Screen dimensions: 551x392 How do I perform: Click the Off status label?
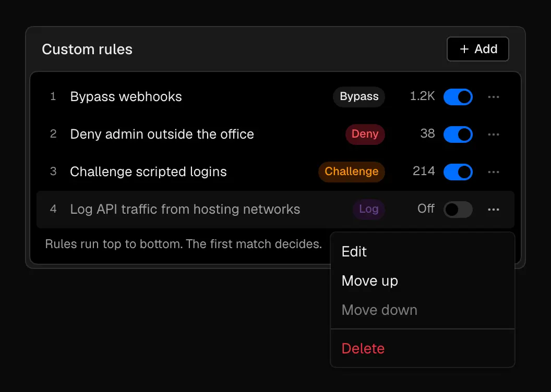tap(426, 209)
